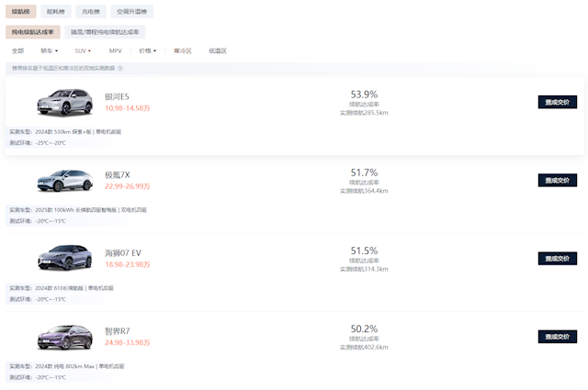Select the 纯电续航达成率 sub-tab
Viewport: 588px width, 390px height.
33,32
